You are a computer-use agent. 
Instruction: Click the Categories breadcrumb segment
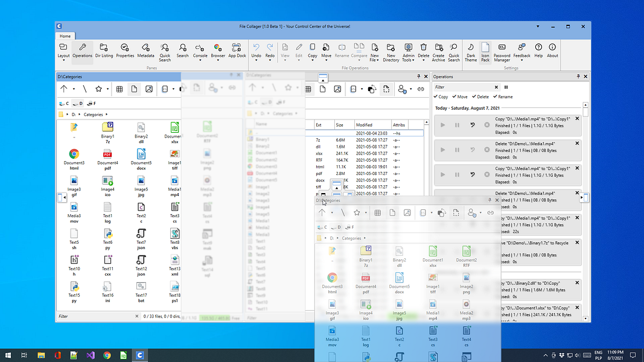coord(93,114)
